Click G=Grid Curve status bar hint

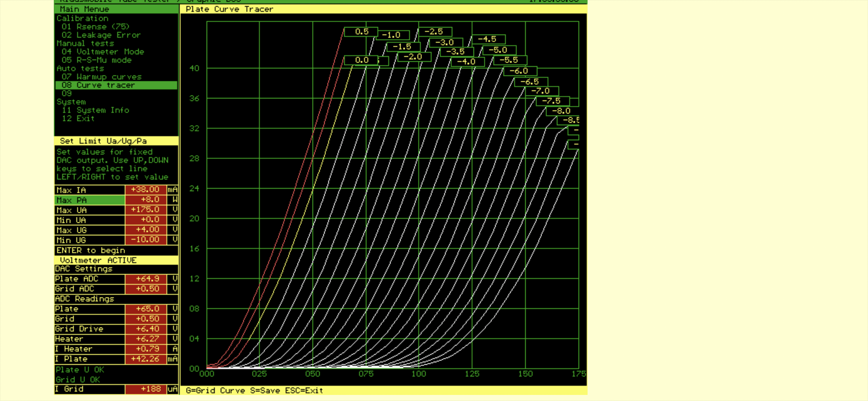(x=215, y=390)
